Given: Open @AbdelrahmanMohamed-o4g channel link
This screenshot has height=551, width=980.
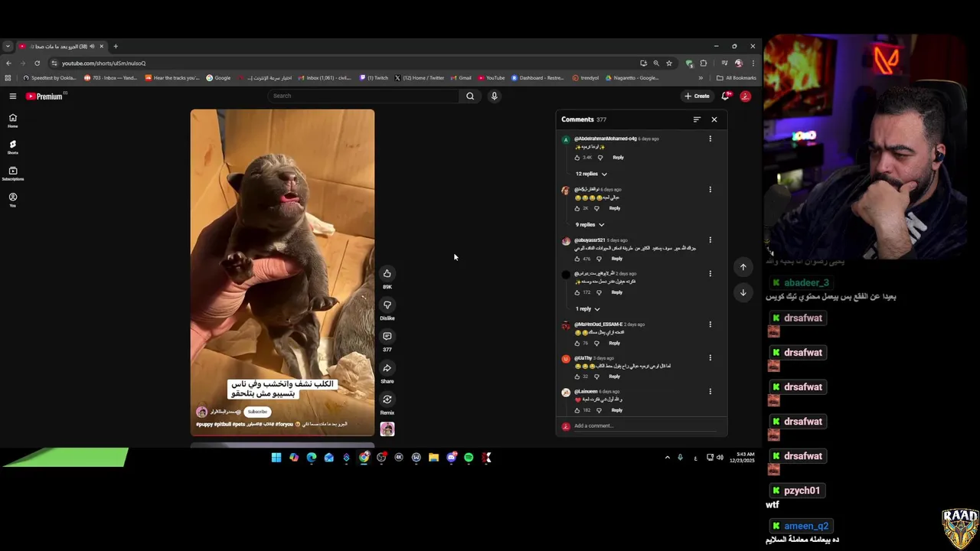Looking at the screenshot, I should (606, 139).
